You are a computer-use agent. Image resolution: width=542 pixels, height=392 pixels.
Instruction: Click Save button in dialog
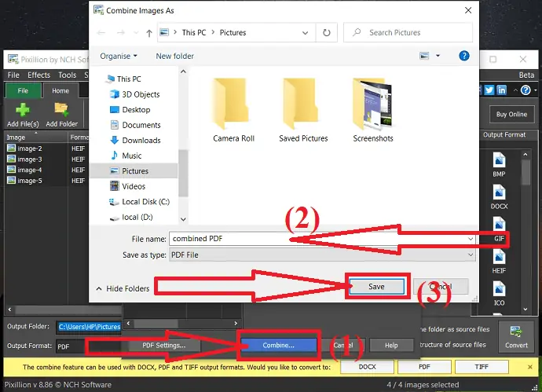click(x=376, y=287)
